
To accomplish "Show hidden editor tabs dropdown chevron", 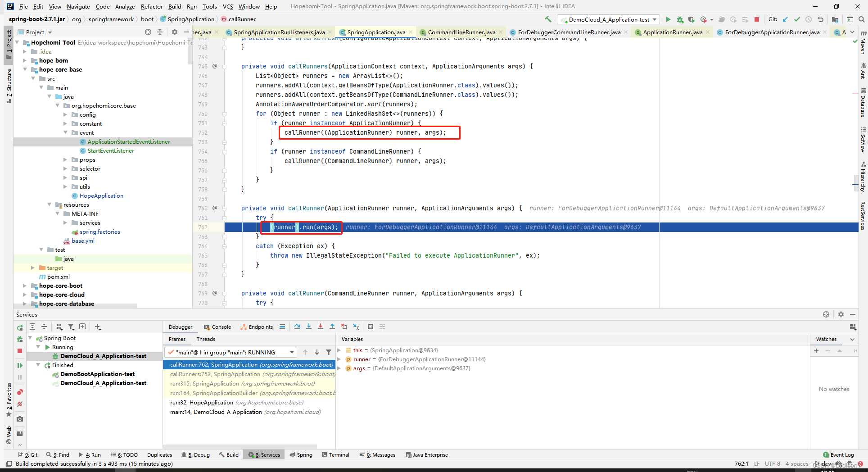I will (x=852, y=32).
